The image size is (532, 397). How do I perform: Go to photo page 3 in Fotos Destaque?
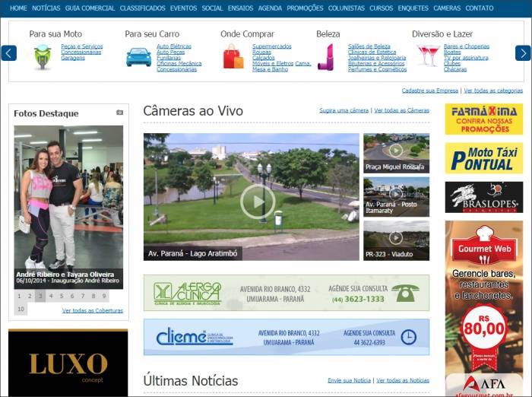click(x=41, y=297)
